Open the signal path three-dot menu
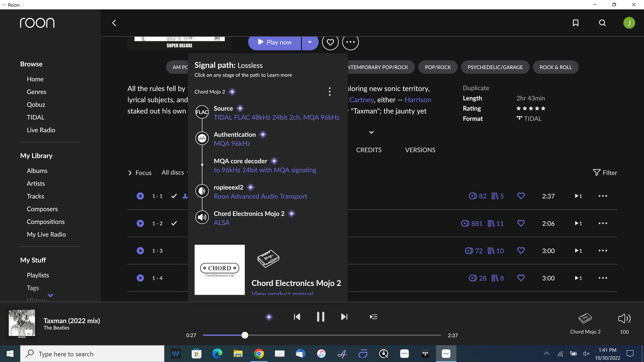The image size is (644, 362). [330, 92]
